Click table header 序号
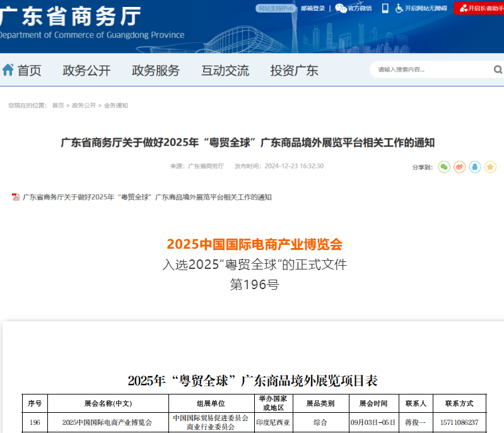The image size is (504, 433). coord(35,403)
